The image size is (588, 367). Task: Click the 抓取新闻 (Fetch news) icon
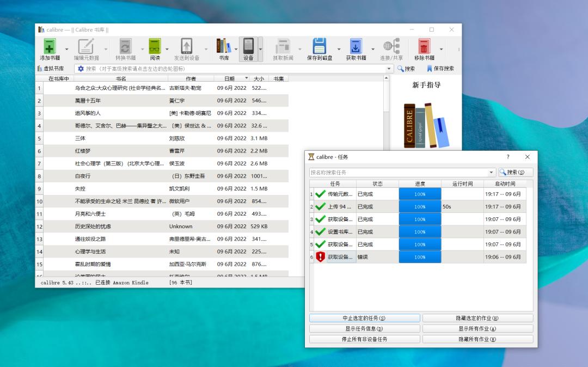[x=283, y=46]
